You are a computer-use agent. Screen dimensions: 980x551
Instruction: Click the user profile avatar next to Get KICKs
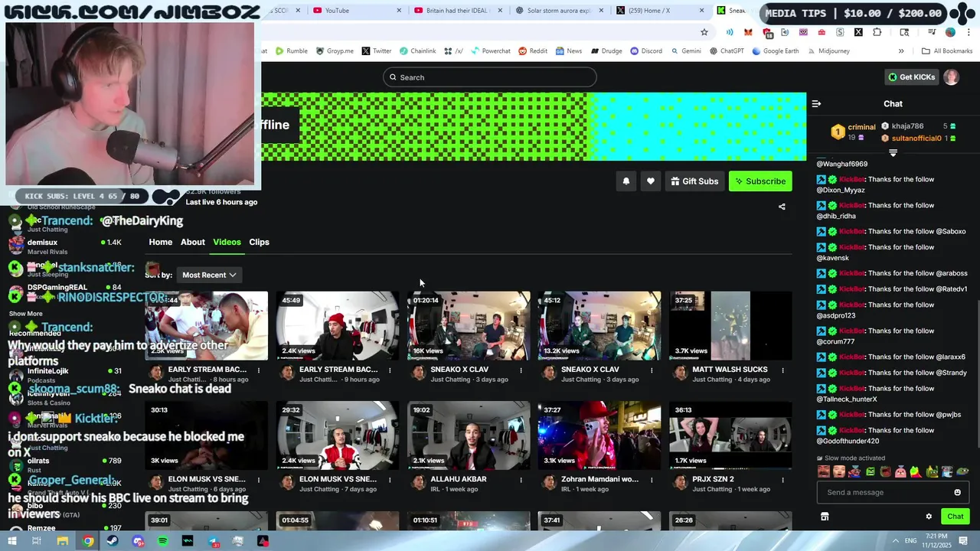(951, 77)
